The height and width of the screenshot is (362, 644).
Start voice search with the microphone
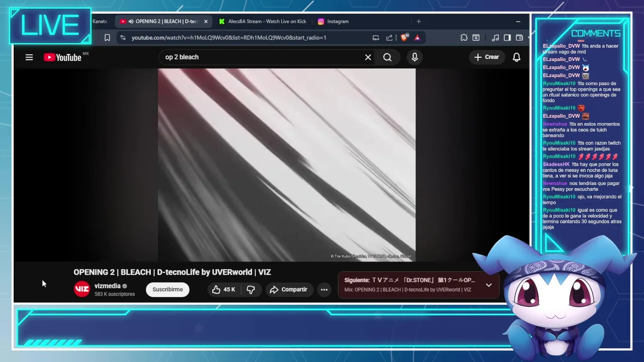[x=415, y=57]
